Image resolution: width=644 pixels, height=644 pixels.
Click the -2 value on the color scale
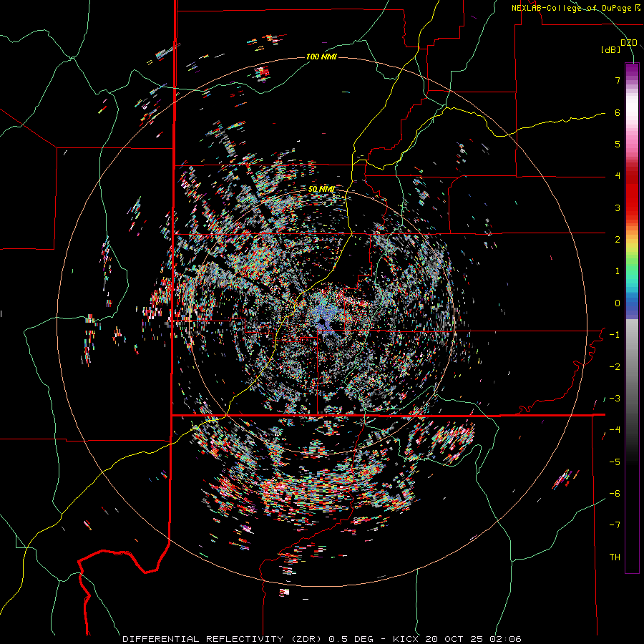[x=615, y=366]
